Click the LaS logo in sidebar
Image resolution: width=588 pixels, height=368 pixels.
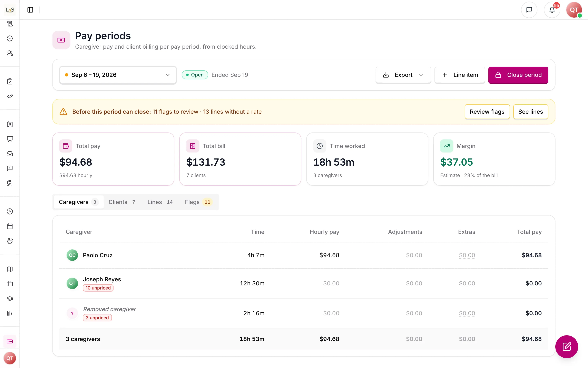point(10,10)
